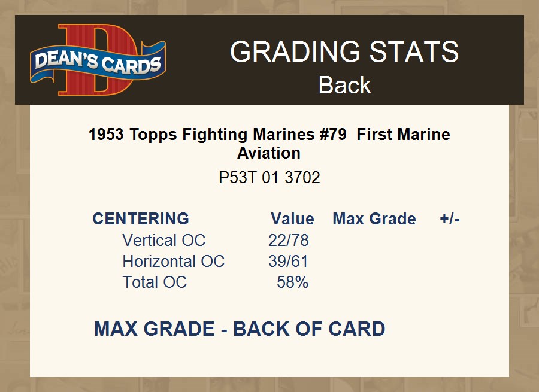Select the Back subtitle in the header
Viewport: 539px width, 392px height.
(344, 85)
